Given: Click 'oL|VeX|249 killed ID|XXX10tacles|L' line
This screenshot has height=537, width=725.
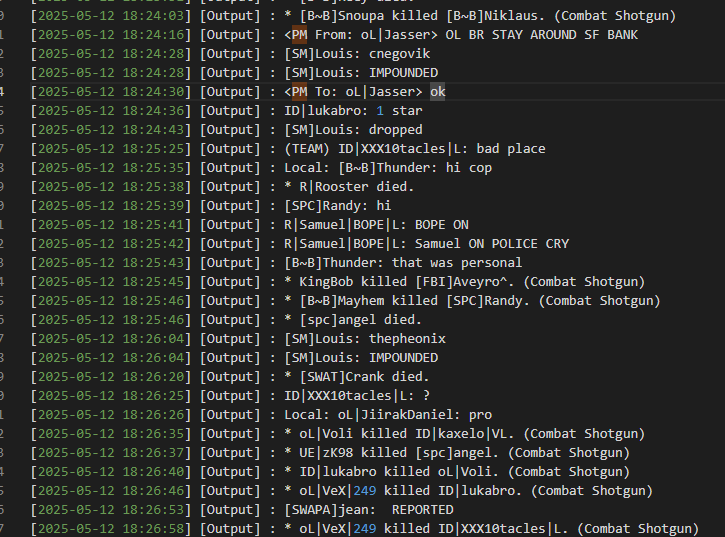Looking at the screenshot, I should (365, 528).
